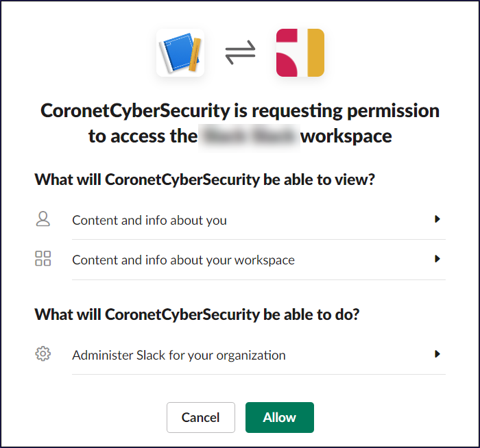This screenshot has height=448, width=480.
Task: Expand the "Content and info about your workspace" arrow
Action: [437, 259]
